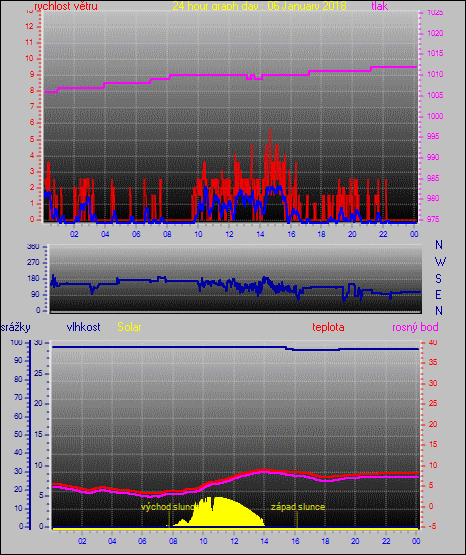Click the red 'teplota' temperature label
The height and width of the screenshot is (555, 466).
(328, 327)
